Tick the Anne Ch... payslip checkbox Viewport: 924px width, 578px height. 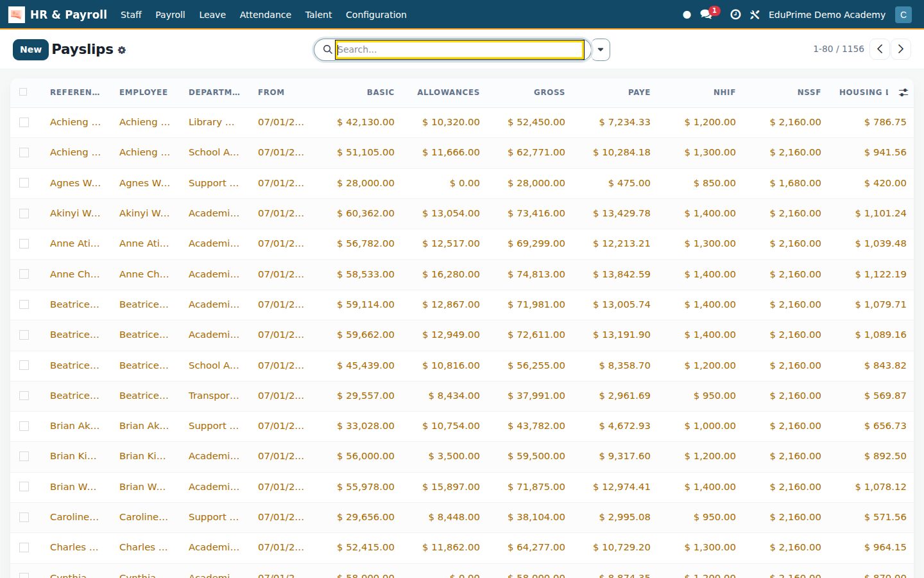tap(24, 274)
